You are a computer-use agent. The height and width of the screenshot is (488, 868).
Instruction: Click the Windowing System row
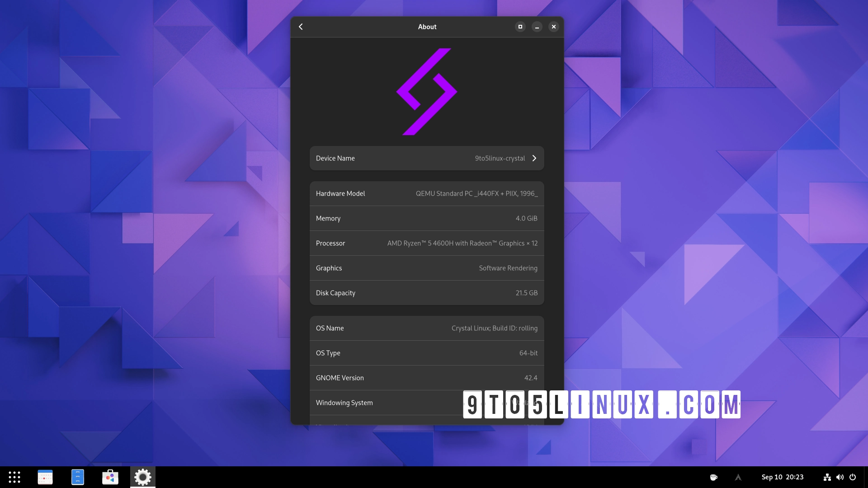pos(427,403)
